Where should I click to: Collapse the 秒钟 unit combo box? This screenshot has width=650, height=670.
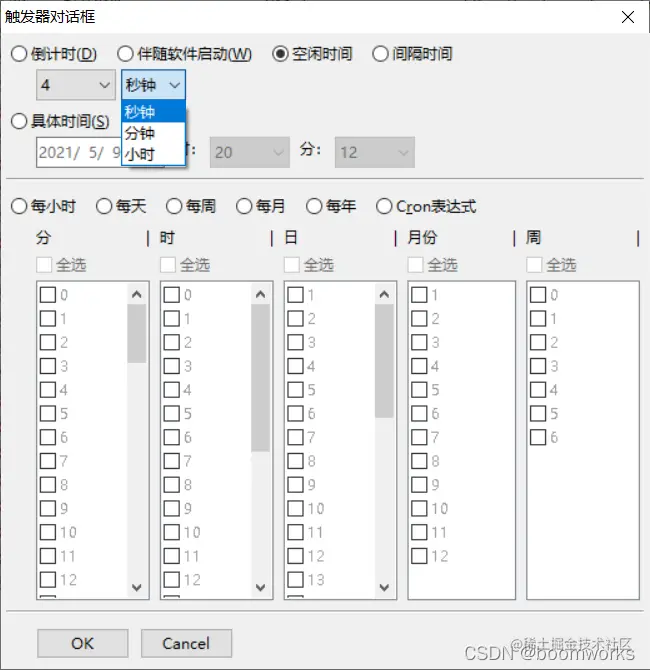[x=153, y=85]
